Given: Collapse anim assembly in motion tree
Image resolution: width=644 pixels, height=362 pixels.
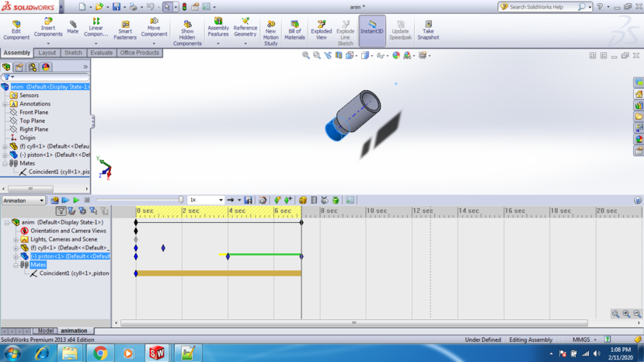Looking at the screenshot, I should click(x=7, y=223).
